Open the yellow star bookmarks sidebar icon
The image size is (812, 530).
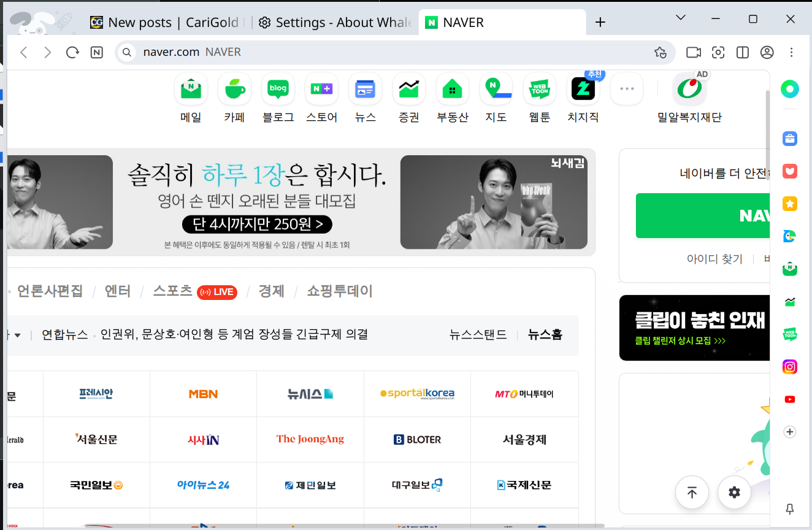[790, 204]
